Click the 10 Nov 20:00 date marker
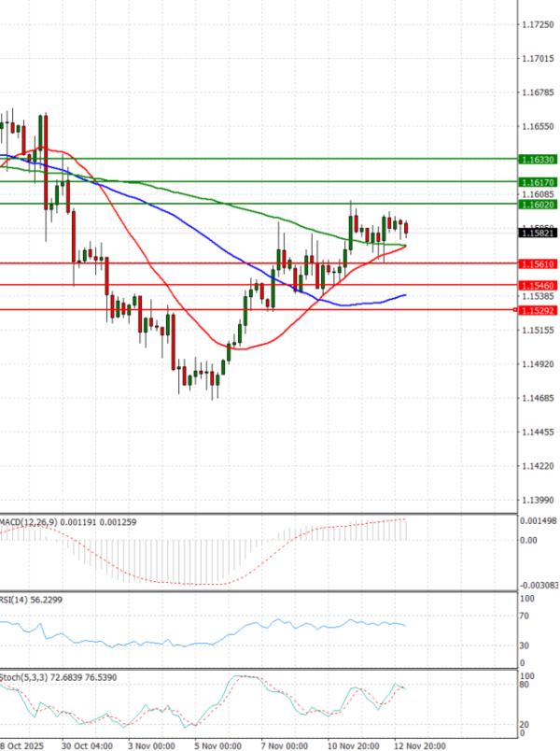Screen dimensions: 560x751 click(353, 744)
